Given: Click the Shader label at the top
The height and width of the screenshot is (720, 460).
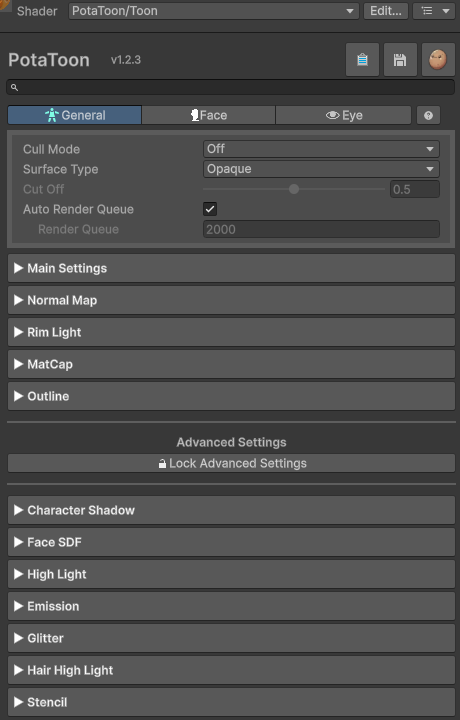Looking at the screenshot, I should pyautogui.click(x=37, y=11).
